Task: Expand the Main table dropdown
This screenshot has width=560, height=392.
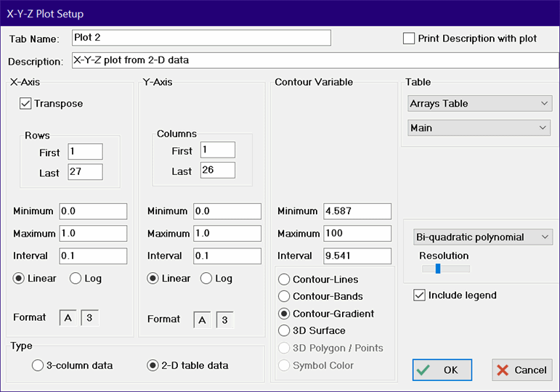Action: 479,128
